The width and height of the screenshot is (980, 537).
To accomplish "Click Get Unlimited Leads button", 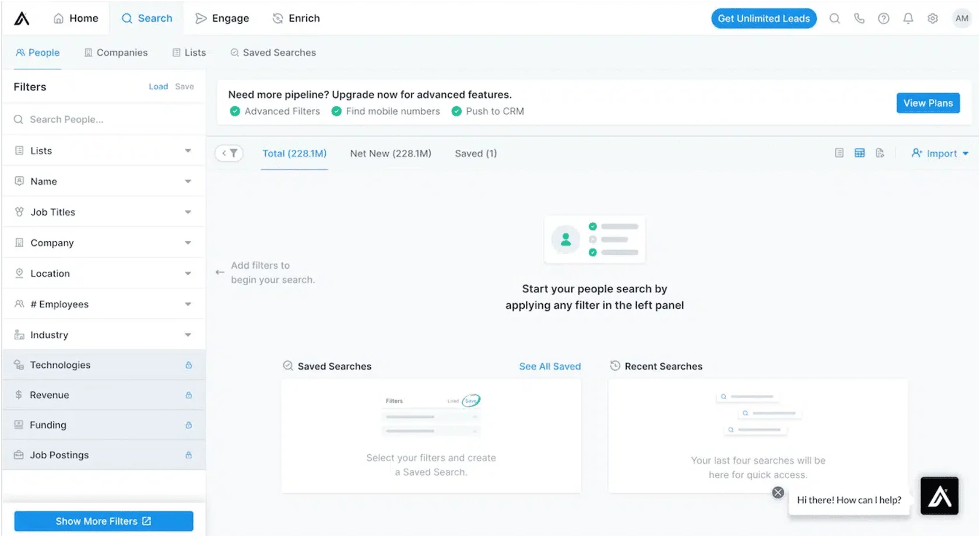I will pos(764,19).
